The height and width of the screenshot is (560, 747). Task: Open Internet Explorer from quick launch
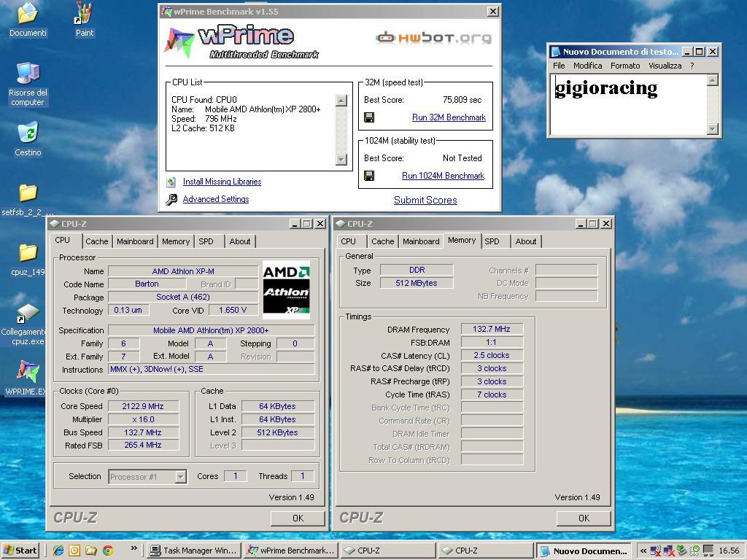58,551
